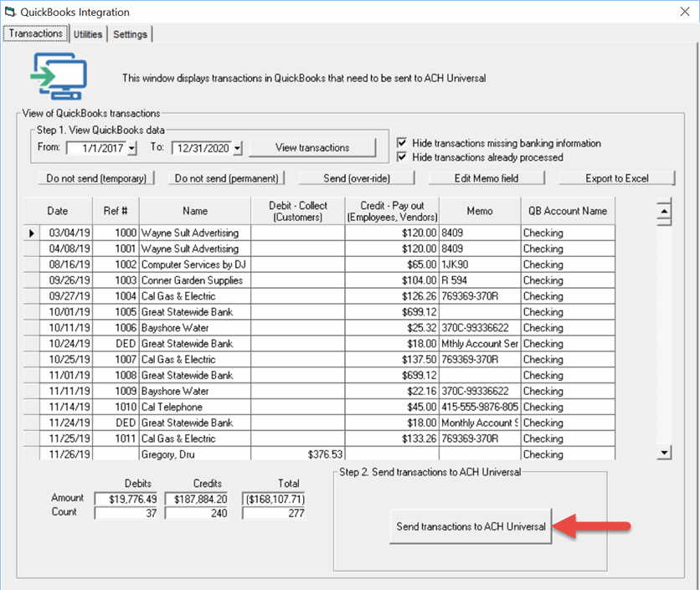Click the blue send-to-computer logo icon
The image size is (700, 590).
coord(59,75)
